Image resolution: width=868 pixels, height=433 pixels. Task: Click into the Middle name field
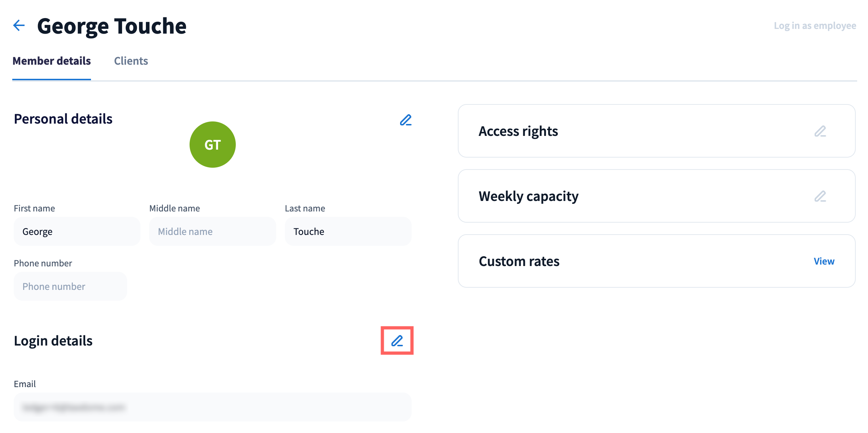pos(213,232)
